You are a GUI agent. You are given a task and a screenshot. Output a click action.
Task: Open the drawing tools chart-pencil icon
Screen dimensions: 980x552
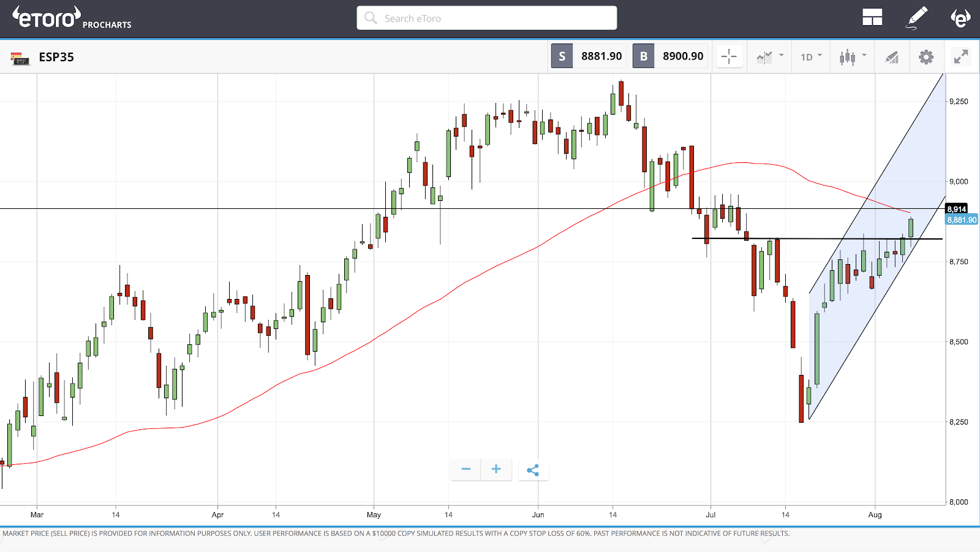click(892, 57)
